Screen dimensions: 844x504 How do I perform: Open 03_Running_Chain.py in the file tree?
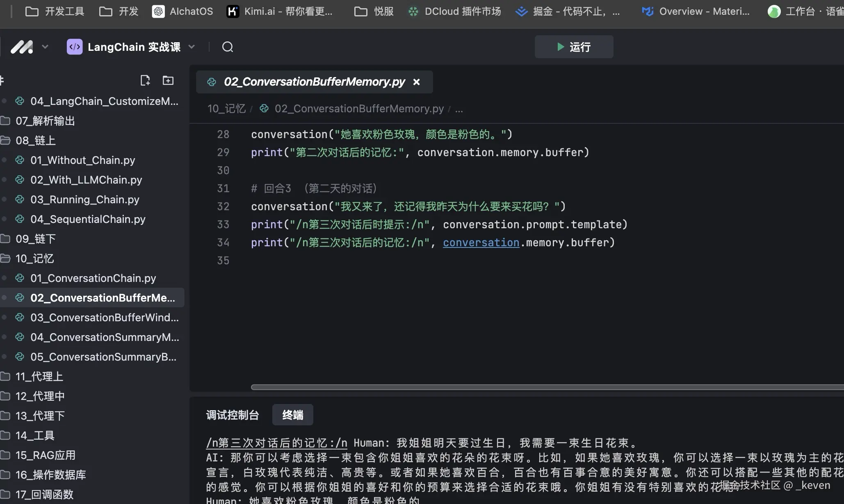(85, 200)
